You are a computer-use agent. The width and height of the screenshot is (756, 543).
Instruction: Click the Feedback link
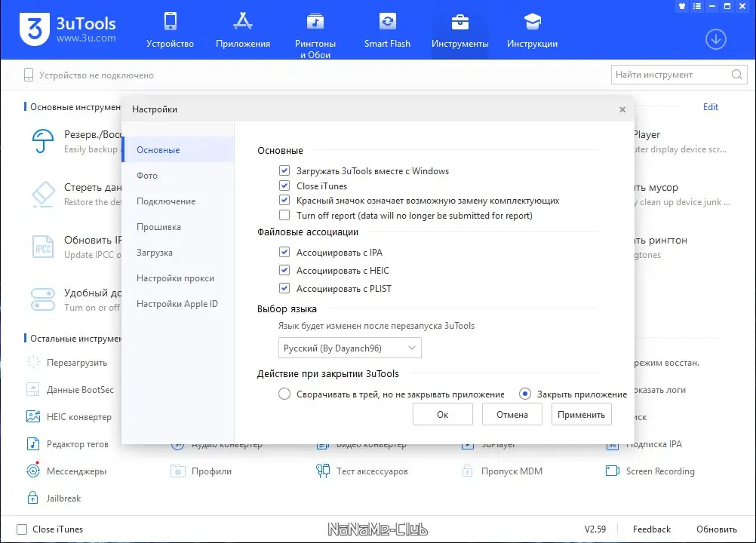[x=651, y=529]
